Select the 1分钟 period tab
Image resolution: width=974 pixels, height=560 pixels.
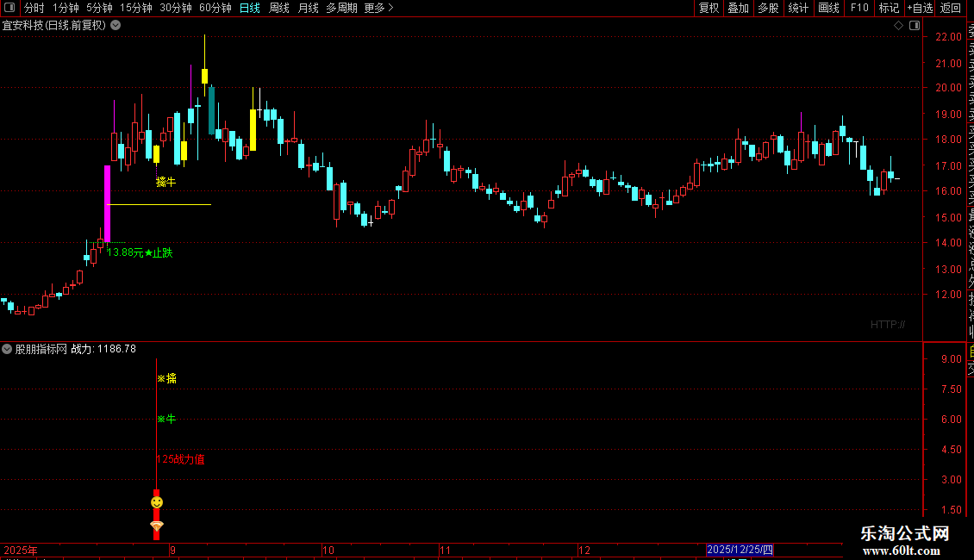pyautogui.click(x=66, y=8)
